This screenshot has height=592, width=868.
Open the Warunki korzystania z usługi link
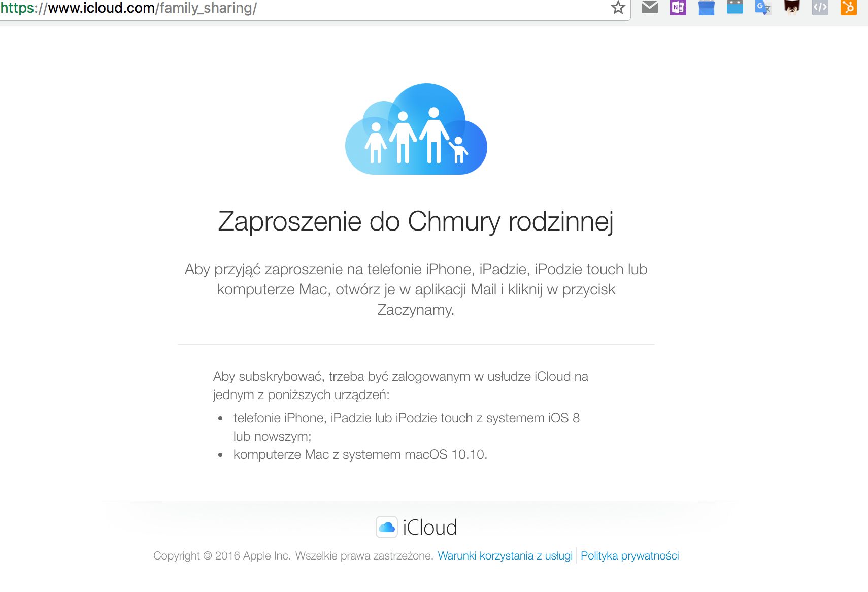click(x=505, y=556)
